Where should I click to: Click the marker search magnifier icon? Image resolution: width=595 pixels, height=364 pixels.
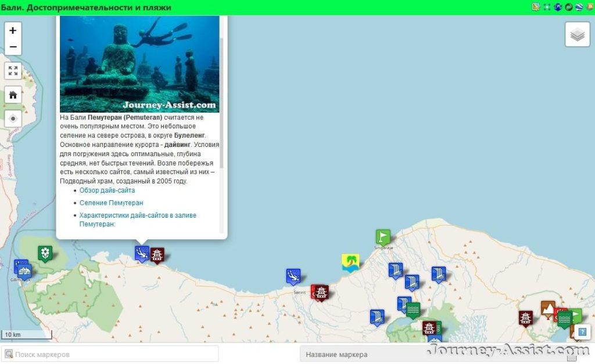pyautogui.click(x=8, y=354)
